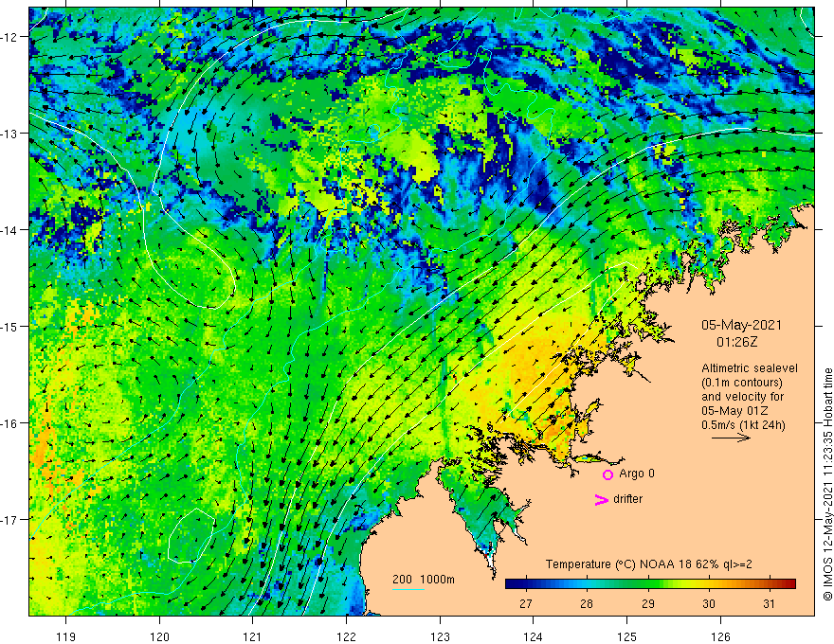
Task: Click the IMOS copyright timestamp text
Action: pyautogui.click(x=827, y=484)
